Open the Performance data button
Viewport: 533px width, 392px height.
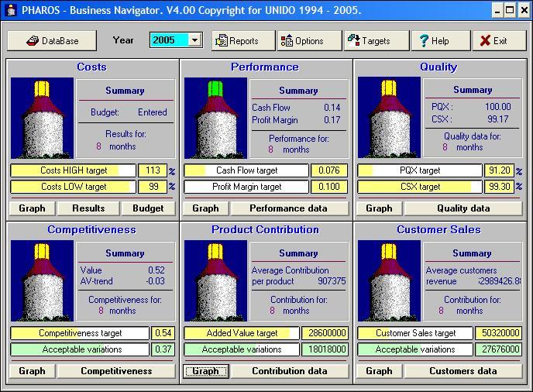[289, 208]
